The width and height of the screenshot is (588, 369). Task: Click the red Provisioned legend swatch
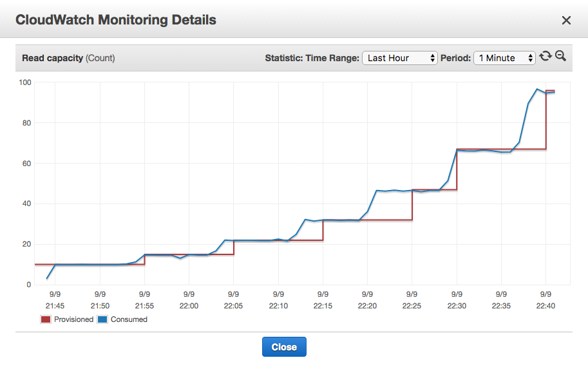pyautogui.click(x=46, y=319)
